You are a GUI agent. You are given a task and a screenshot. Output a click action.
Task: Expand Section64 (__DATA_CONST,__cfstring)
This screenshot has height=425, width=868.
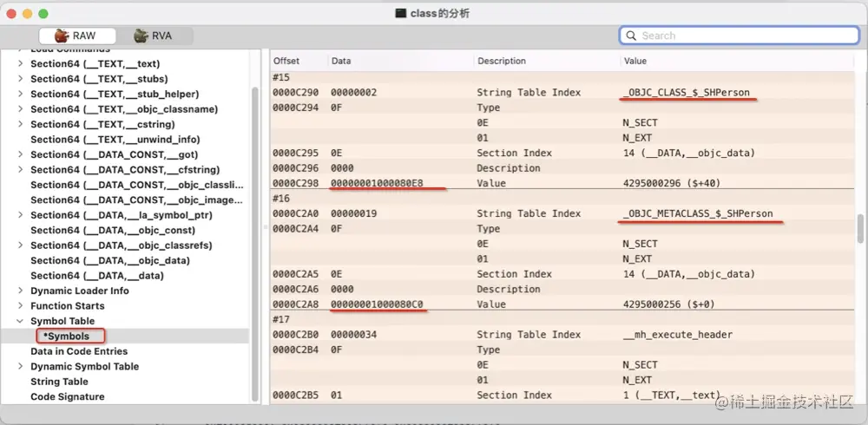pyautogui.click(x=21, y=169)
